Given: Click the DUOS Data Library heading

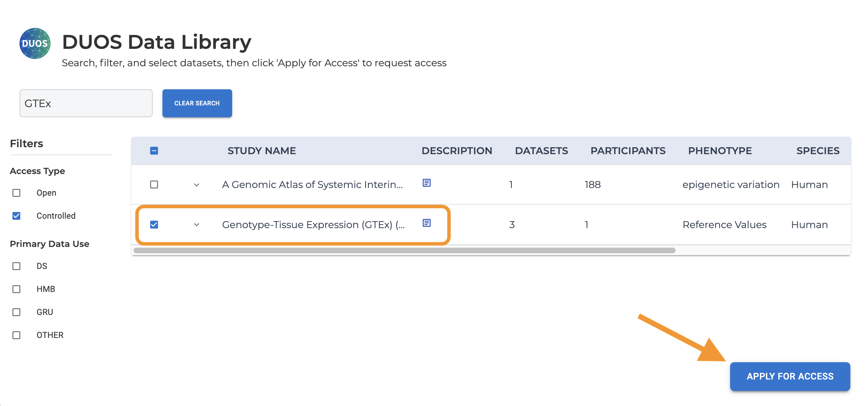Looking at the screenshot, I should pos(157,42).
